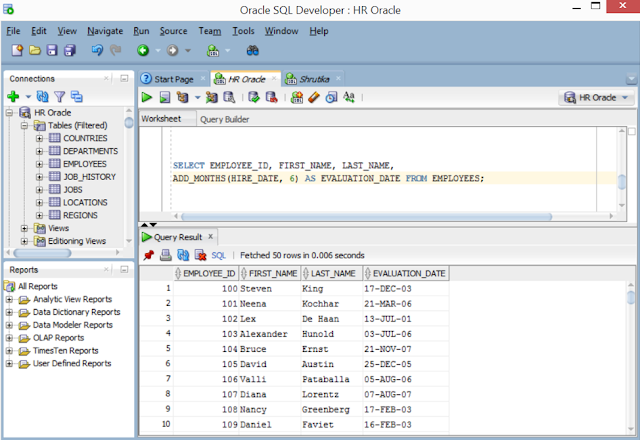Select the LOCATIONS table
Screen dimensions: 640x440
[x=85, y=202]
